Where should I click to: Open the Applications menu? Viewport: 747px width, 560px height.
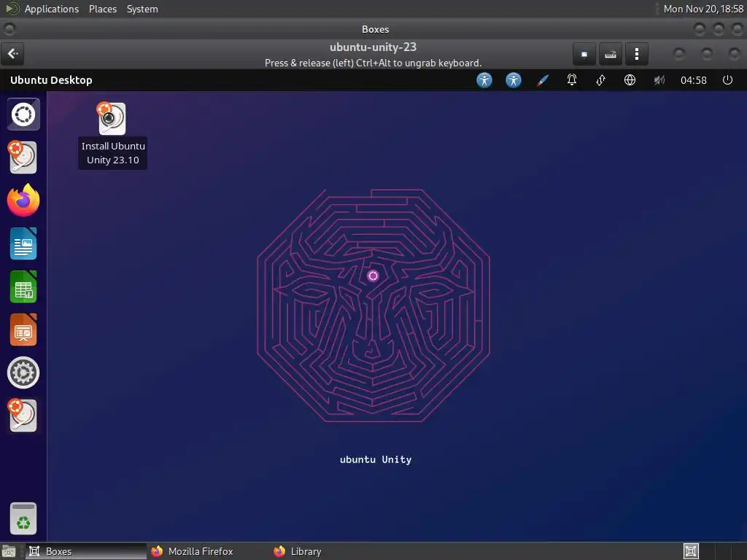pos(52,9)
